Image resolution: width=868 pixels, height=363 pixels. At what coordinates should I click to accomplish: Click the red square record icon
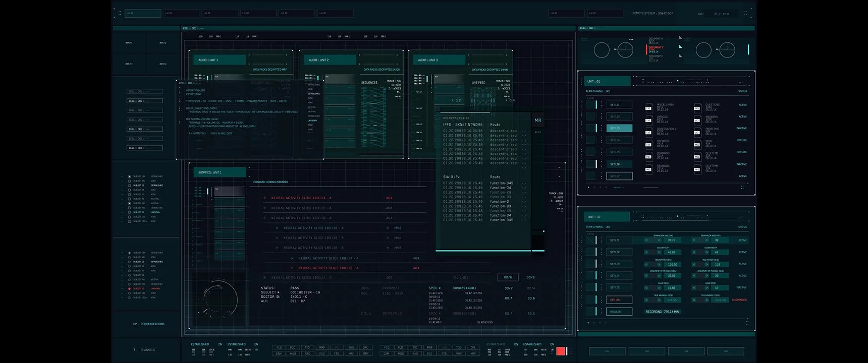point(560,351)
